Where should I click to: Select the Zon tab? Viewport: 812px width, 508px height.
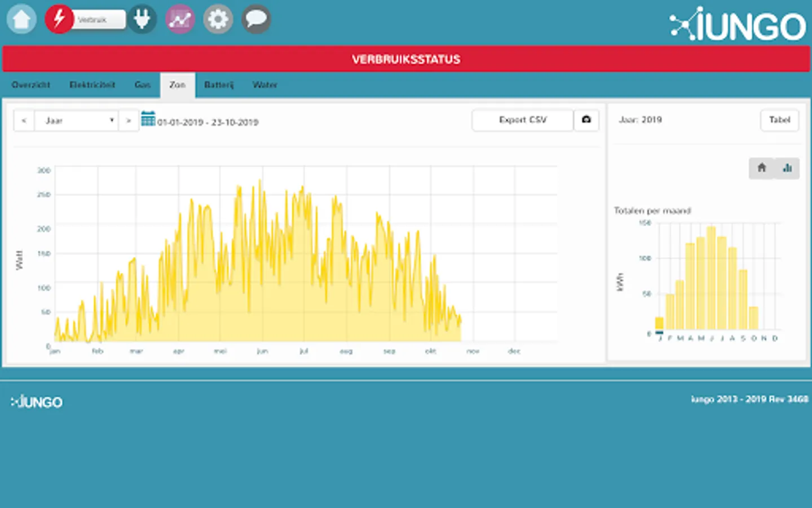point(178,85)
